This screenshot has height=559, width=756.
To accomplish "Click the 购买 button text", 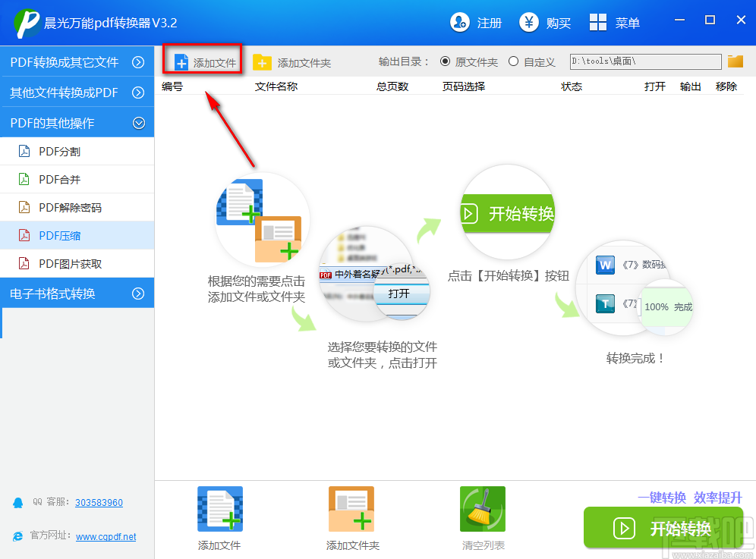I will 559,23.
